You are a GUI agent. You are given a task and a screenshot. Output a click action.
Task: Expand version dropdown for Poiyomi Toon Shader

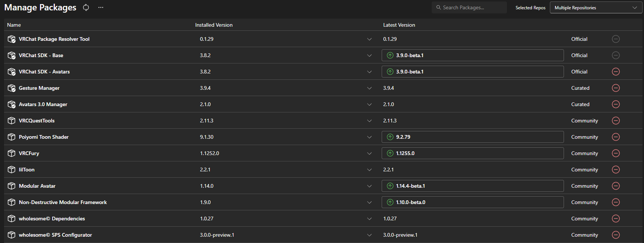tap(369, 137)
